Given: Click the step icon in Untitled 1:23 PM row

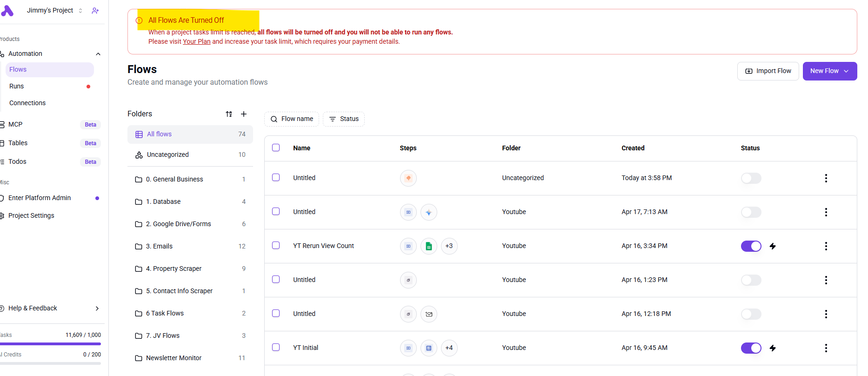Looking at the screenshot, I should [408, 280].
